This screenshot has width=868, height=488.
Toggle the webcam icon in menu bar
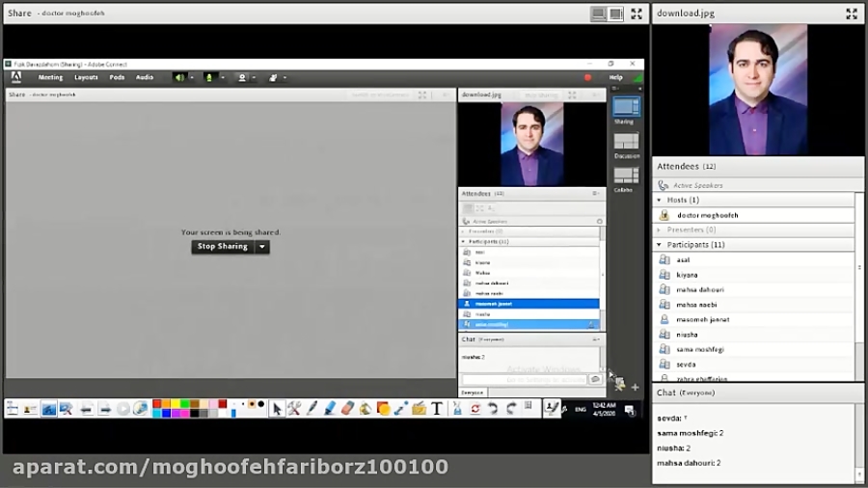[x=242, y=77]
